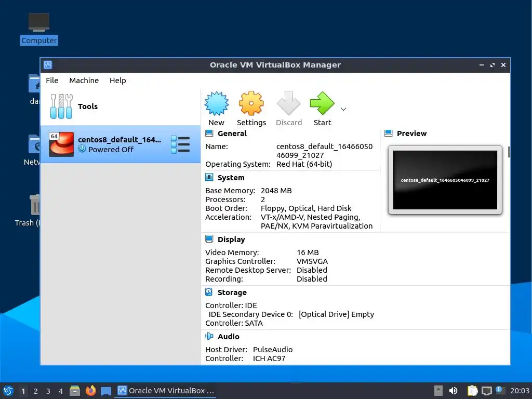Viewport: 532px width, 399px height.
Task: Click the taskbar clock showing 20:03
Action: [520, 391]
